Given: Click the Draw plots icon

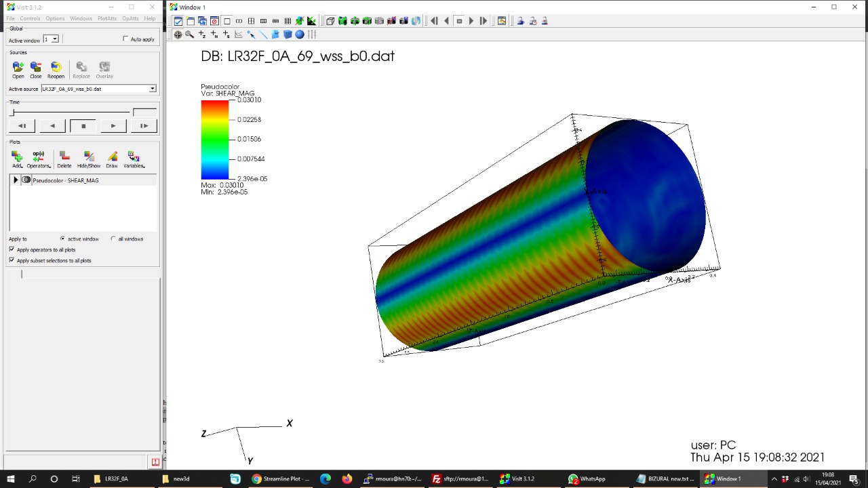Looking at the screenshot, I should [x=112, y=157].
